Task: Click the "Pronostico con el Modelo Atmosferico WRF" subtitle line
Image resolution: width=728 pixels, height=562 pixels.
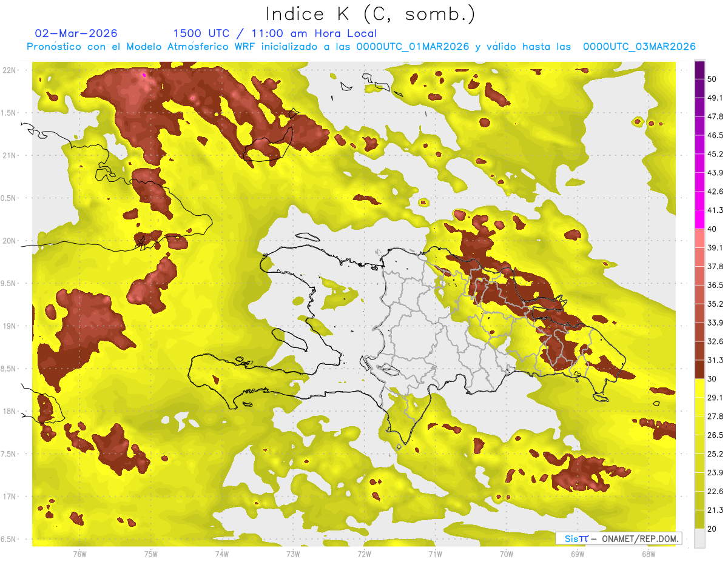Action: (x=361, y=47)
